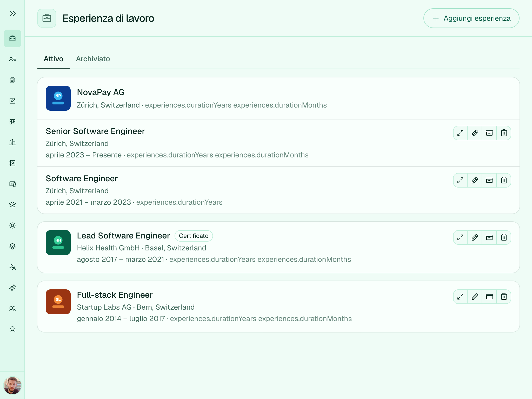Open the building company sidebar icon
Image resolution: width=532 pixels, height=399 pixels.
pyautogui.click(x=12, y=142)
